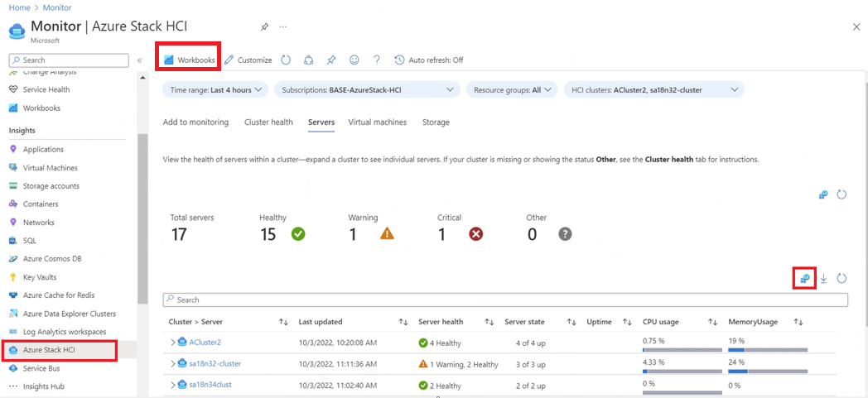This screenshot has height=398, width=868.
Task: Pin the Monitor page via the title pin icon
Action: (264, 26)
